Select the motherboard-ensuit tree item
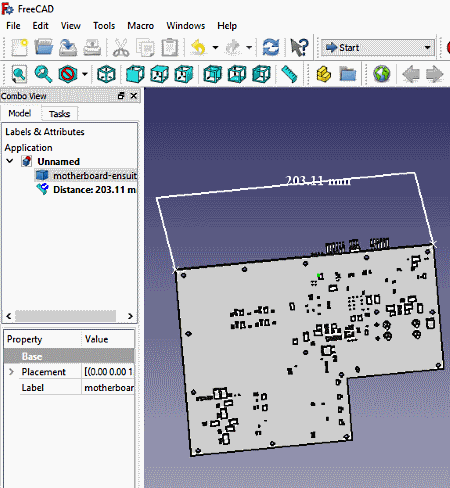The height and width of the screenshot is (488, 450). point(86,176)
